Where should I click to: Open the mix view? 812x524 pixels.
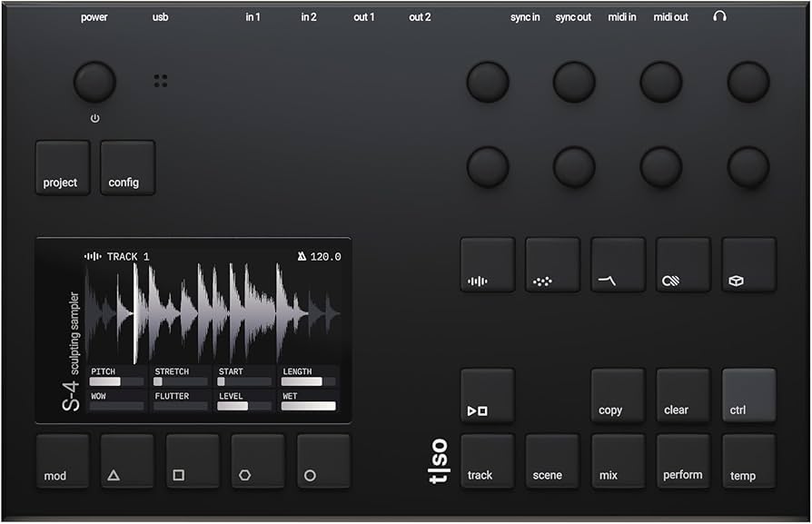[x=619, y=461]
